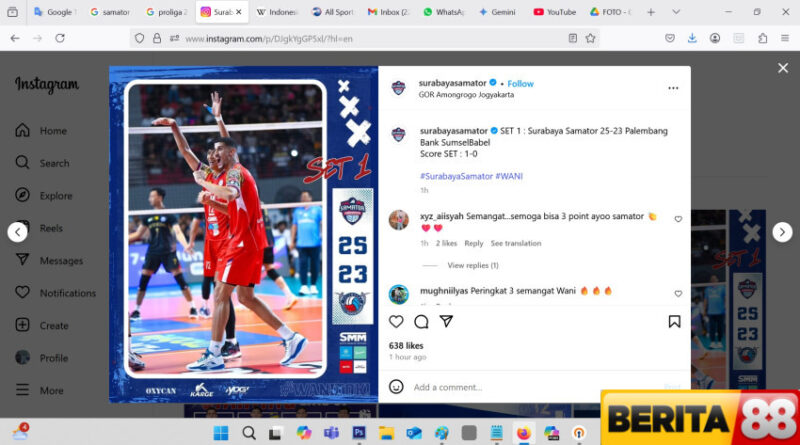Share the post via paper plane icon

(x=446, y=321)
